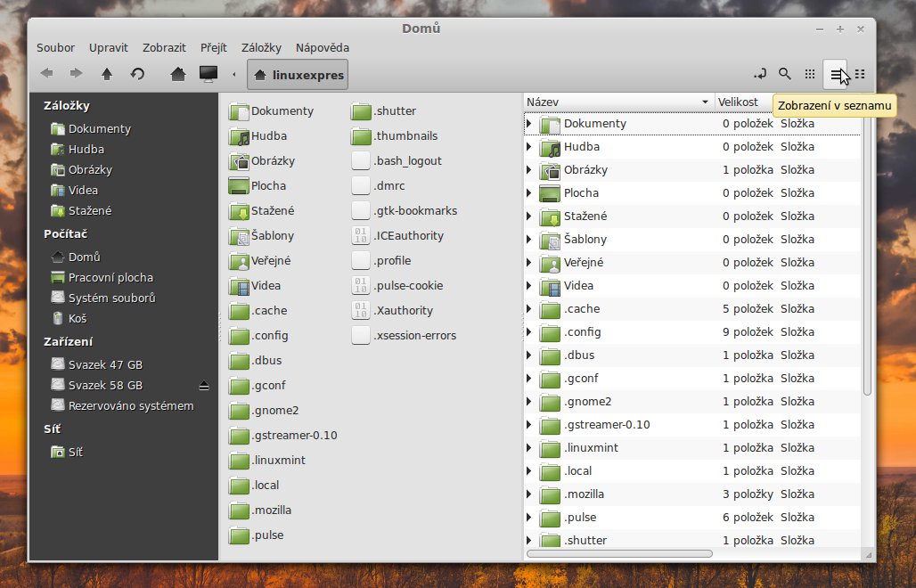
Task: Open Stažené bookmark in sidebar
Action: 81,211
